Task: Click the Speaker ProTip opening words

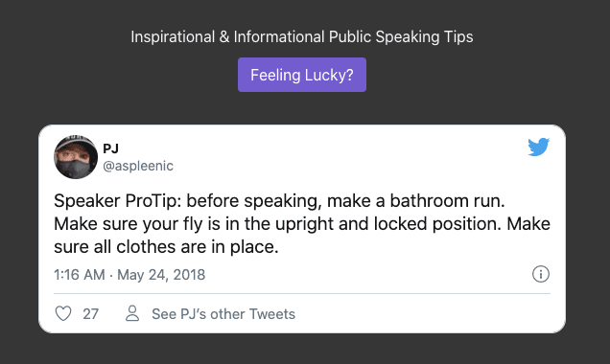Action: pos(117,201)
